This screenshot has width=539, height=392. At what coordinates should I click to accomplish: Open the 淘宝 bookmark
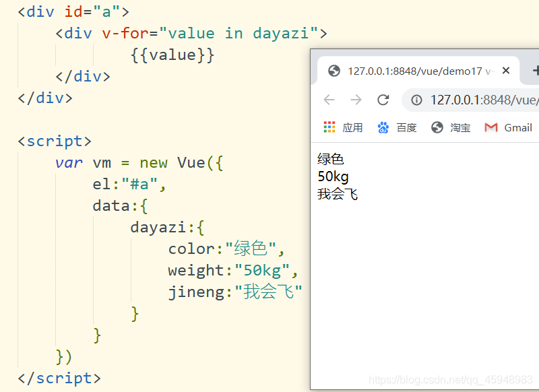pyautogui.click(x=451, y=127)
